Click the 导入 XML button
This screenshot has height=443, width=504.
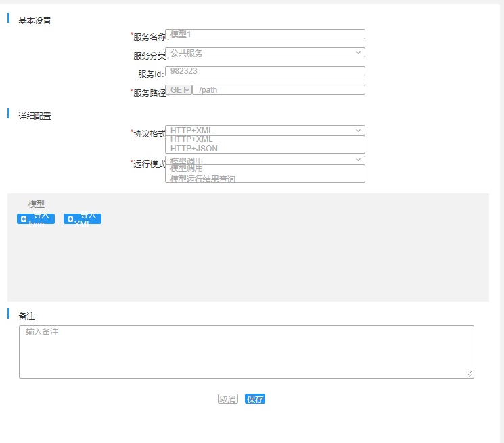coord(83,219)
